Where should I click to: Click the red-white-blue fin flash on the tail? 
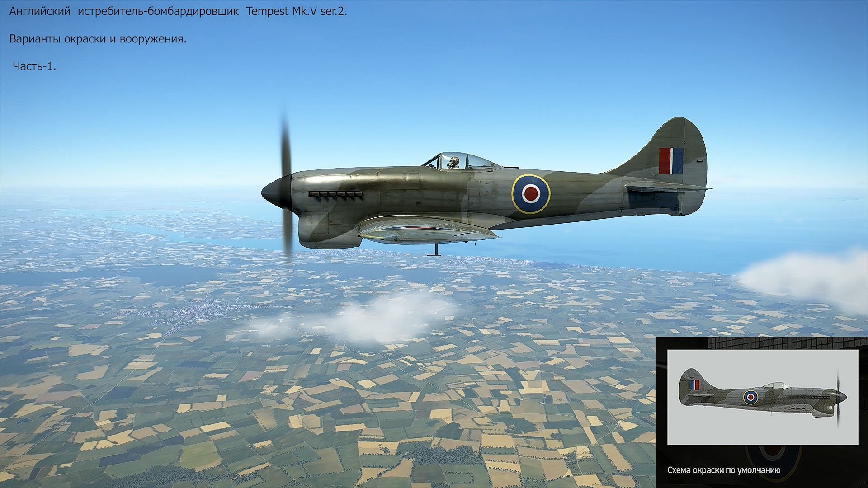(671, 161)
